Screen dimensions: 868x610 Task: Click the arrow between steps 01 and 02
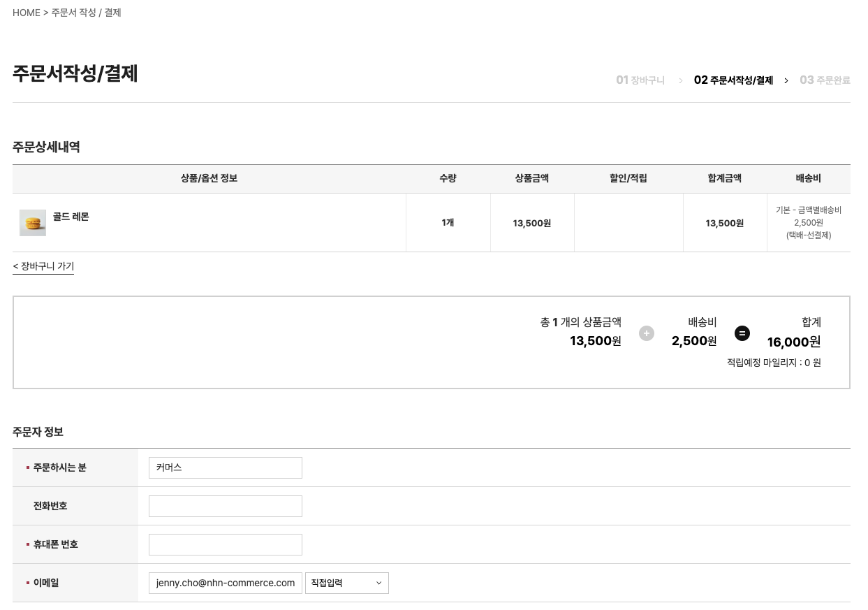pos(681,81)
